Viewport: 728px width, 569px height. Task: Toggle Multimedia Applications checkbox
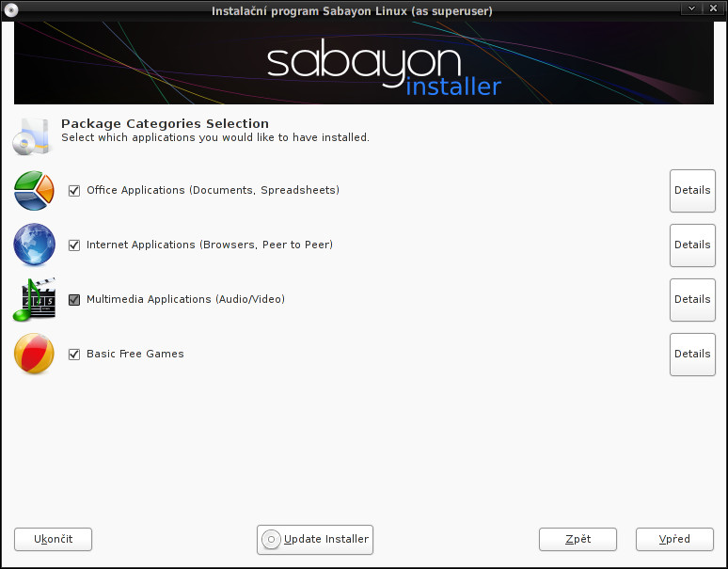[74, 300]
